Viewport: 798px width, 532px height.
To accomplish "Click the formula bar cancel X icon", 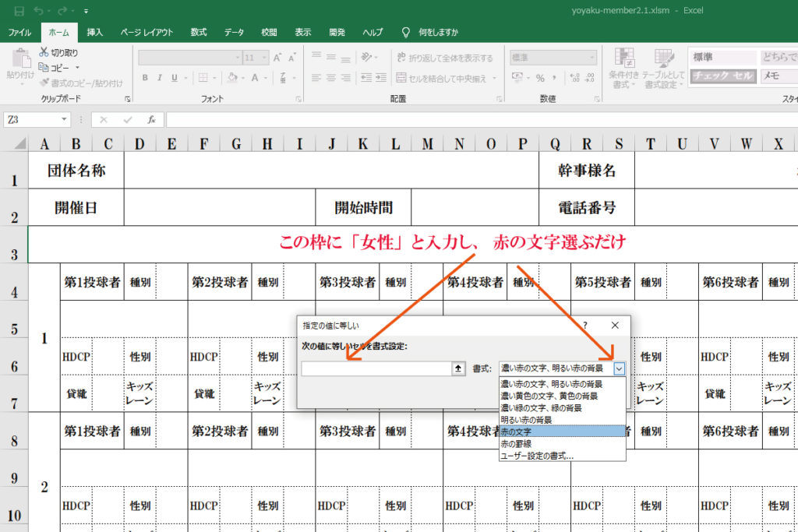I will [104, 120].
